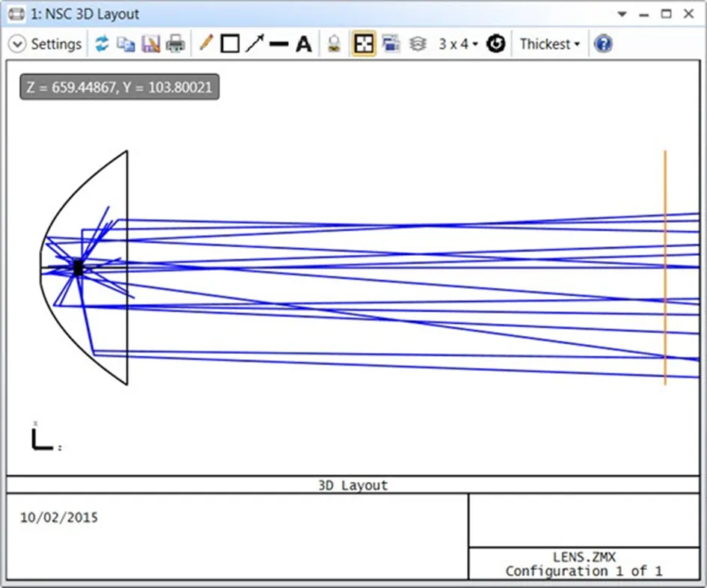The height and width of the screenshot is (588, 707).
Task: Select the text annotation 'A' tool
Action: click(304, 44)
